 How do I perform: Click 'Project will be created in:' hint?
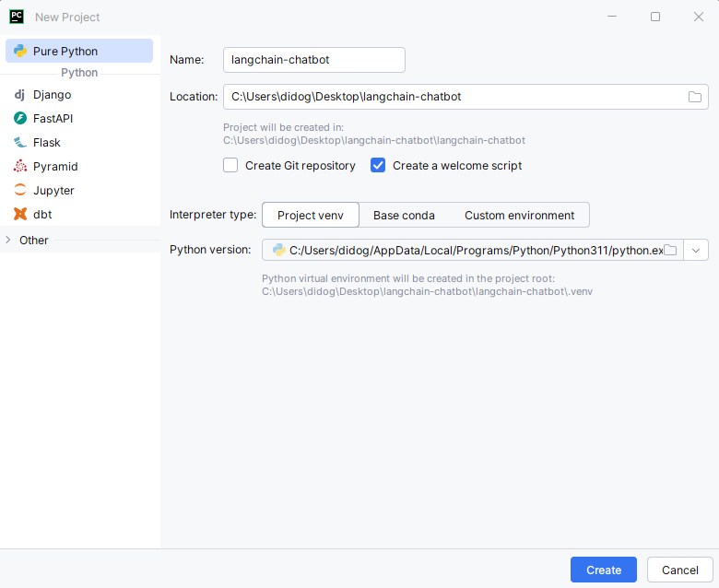(283, 127)
